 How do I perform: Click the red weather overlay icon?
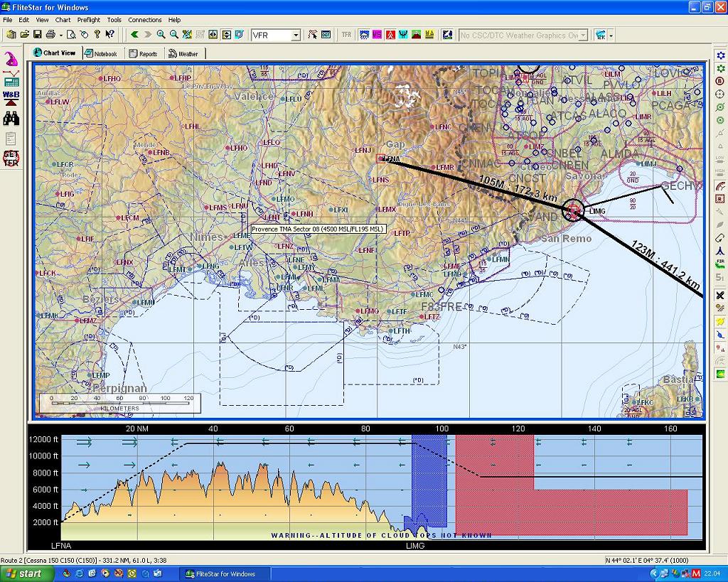tap(390, 35)
